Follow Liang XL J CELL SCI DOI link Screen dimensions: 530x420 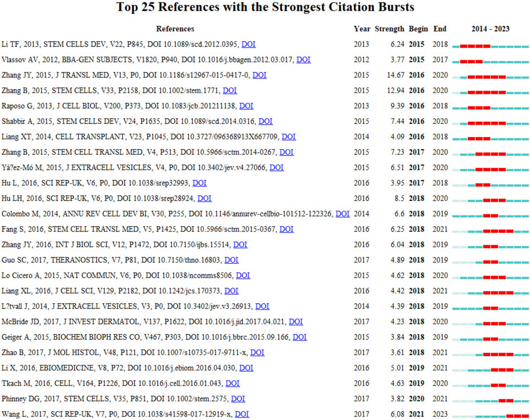point(231,291)
